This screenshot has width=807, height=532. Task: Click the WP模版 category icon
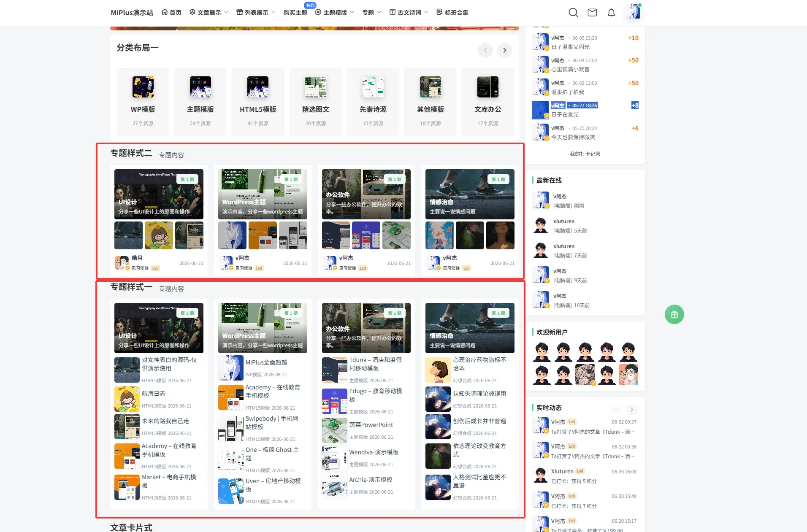[x=143, y=87]
